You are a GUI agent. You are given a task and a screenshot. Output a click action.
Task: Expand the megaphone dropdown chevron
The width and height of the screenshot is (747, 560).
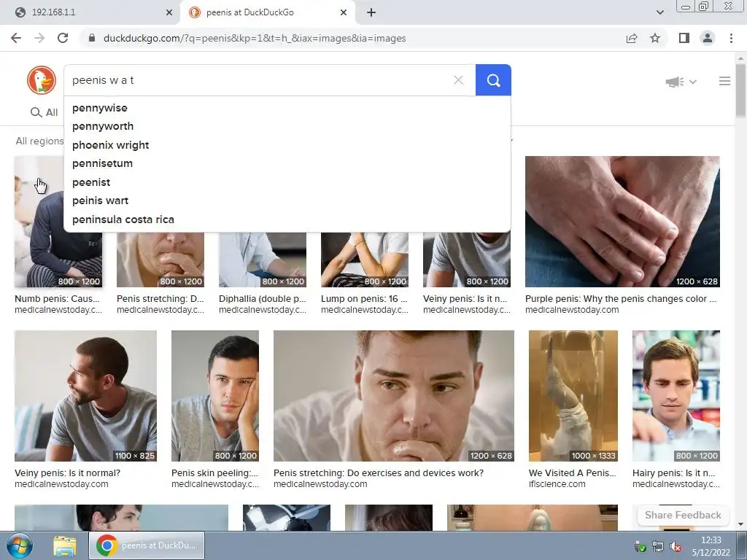[693, 82]
